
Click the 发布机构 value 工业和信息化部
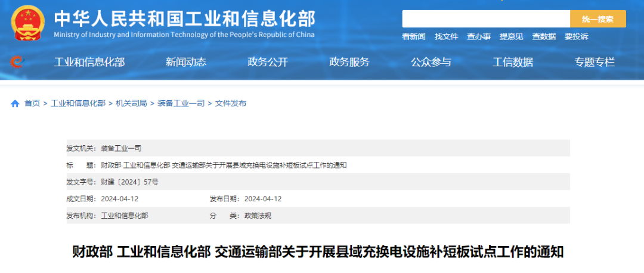point(125,215)
